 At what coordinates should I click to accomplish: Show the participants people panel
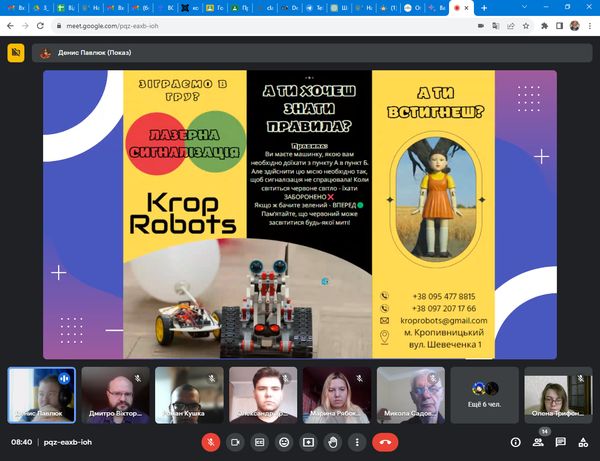click(x=538, y=441)
